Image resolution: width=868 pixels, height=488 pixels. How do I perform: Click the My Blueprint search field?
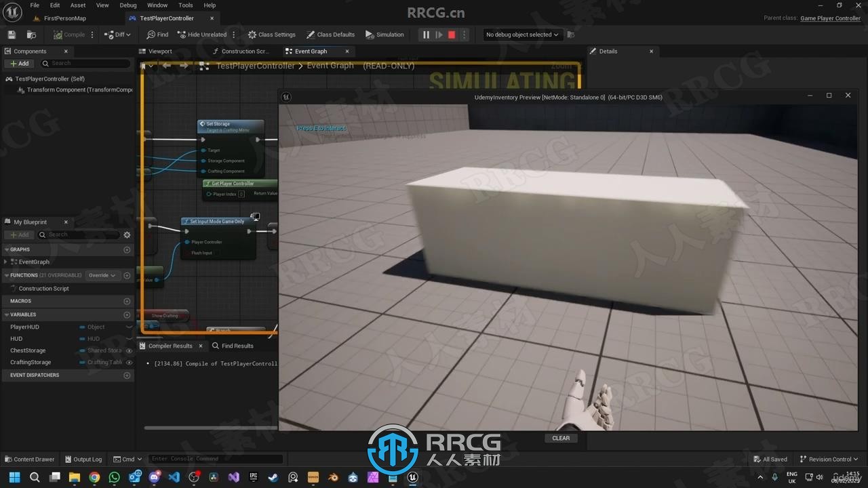79,235
